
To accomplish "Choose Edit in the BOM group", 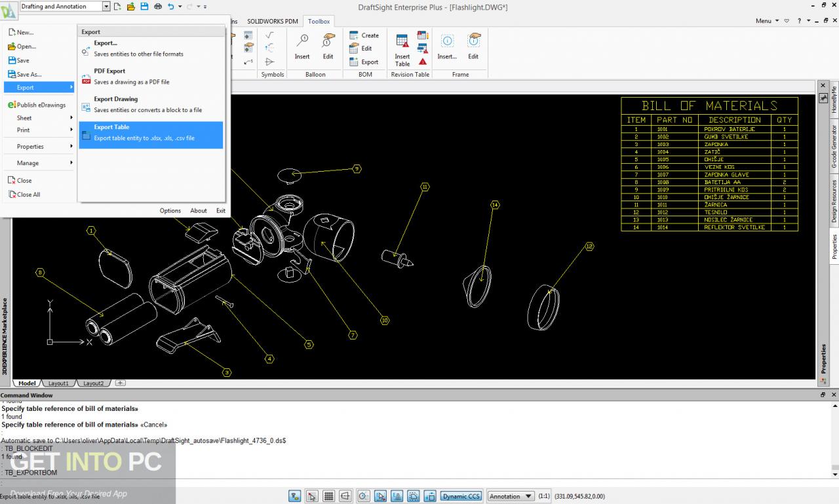I will [x=361, y=48].
